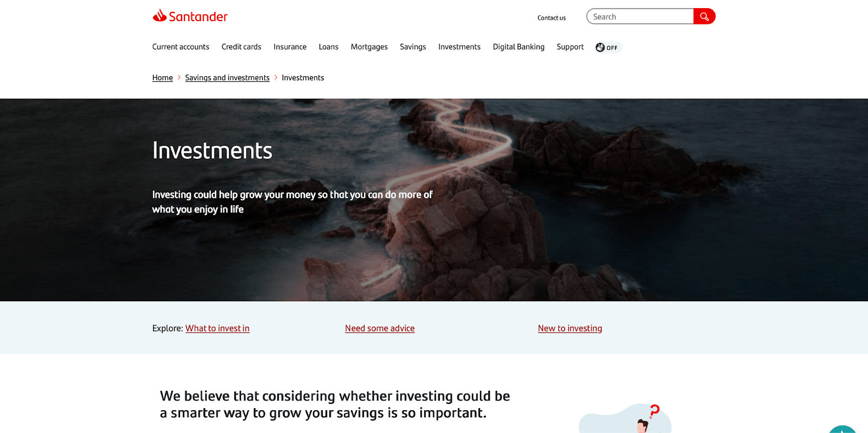This screenshot has height=433, width=868.
Task: Open the Support menu
Action: (570, 47)
